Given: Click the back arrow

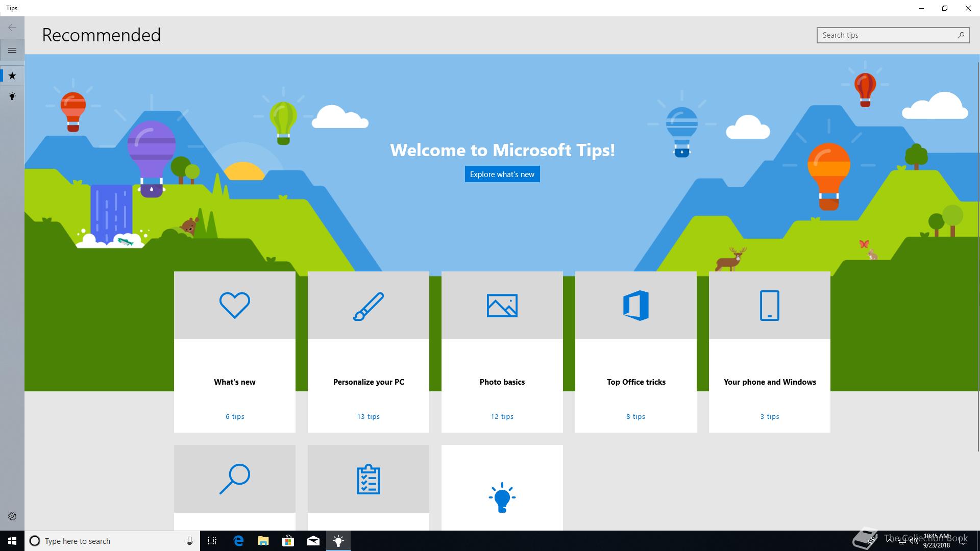Looking at the screenshot, I should coord(12,28).
